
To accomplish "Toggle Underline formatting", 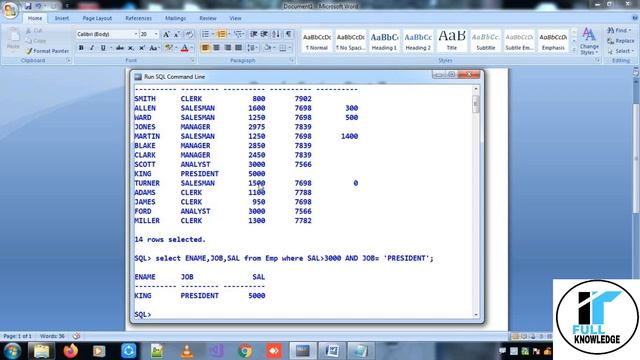I will [x=103, y=48].
